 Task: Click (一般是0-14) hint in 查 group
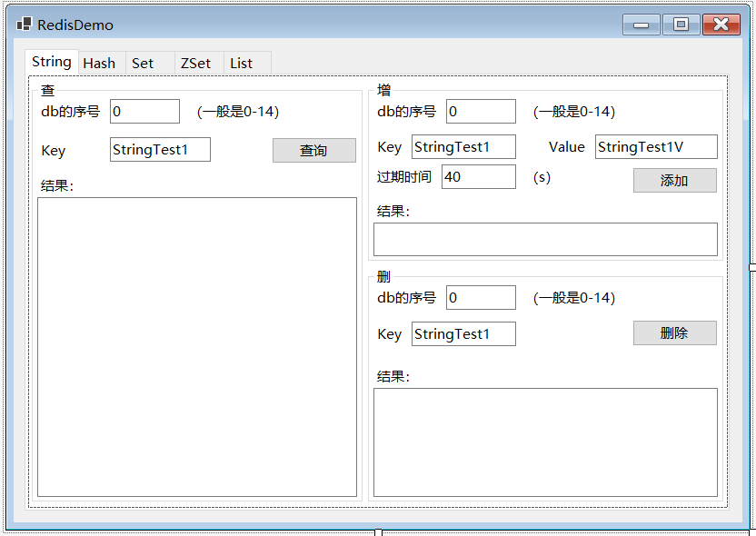coord(238,112)
